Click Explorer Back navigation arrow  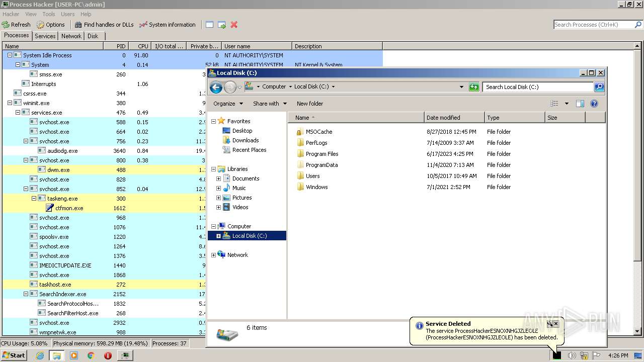(216, 87)
